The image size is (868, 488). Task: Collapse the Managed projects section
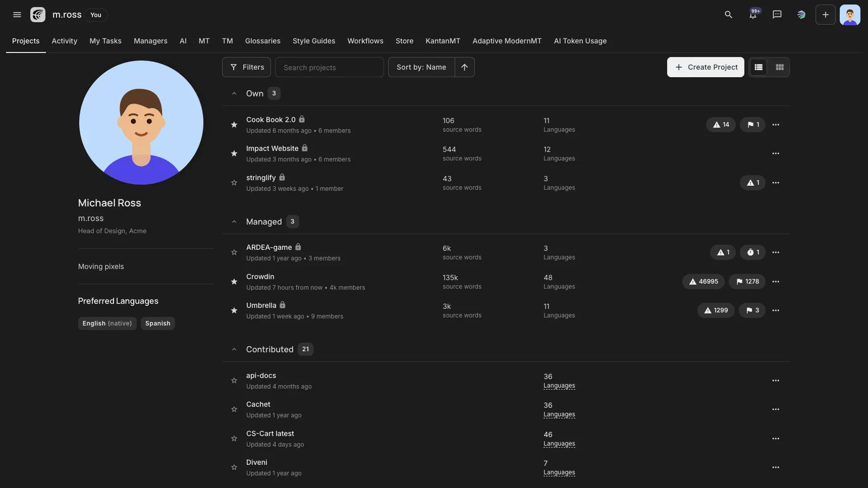[x=234, y=222]
